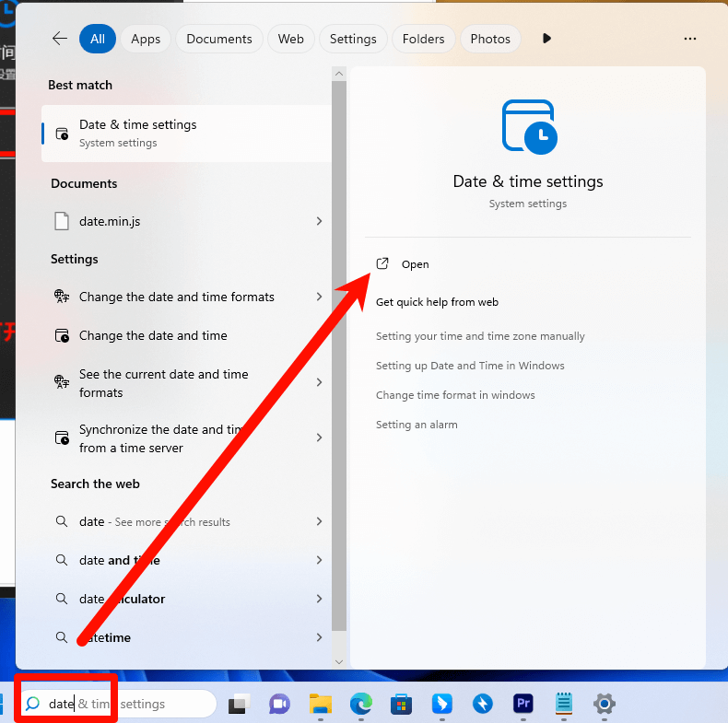Open Task View from the taskbar
The height and width of the screenshot is (723, 728).
(x=240, y=704)
